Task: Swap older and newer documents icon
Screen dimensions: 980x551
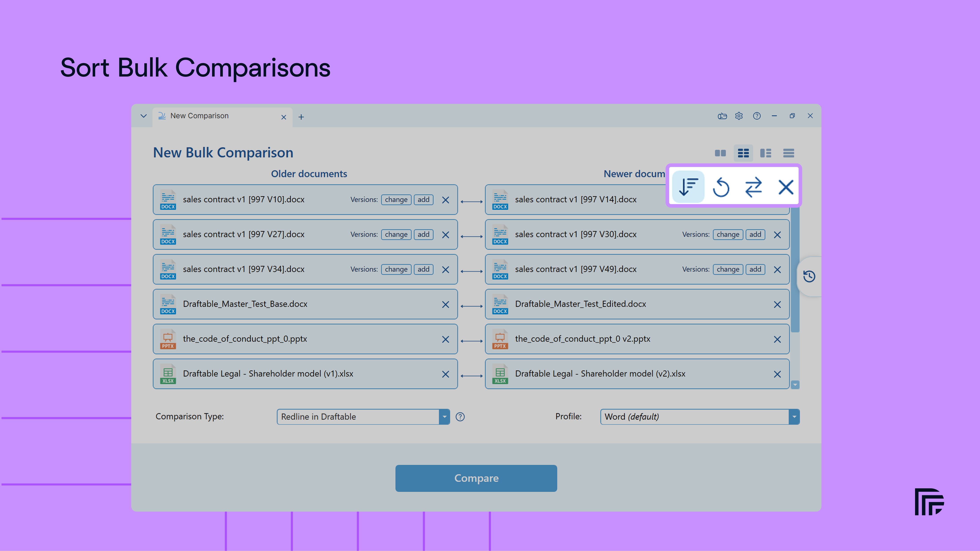Action: click(x=753, y=187)
